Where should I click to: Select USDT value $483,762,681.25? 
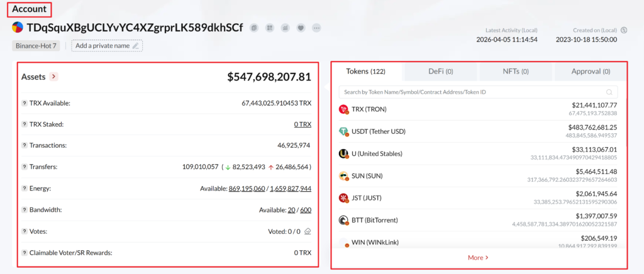tap(592, 127)
